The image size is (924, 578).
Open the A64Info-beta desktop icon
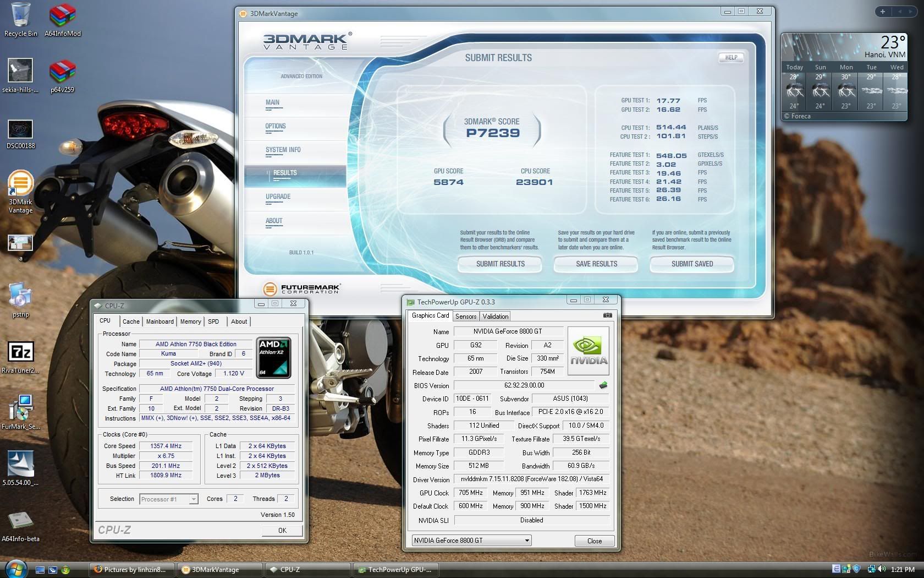tap(20, 526)
